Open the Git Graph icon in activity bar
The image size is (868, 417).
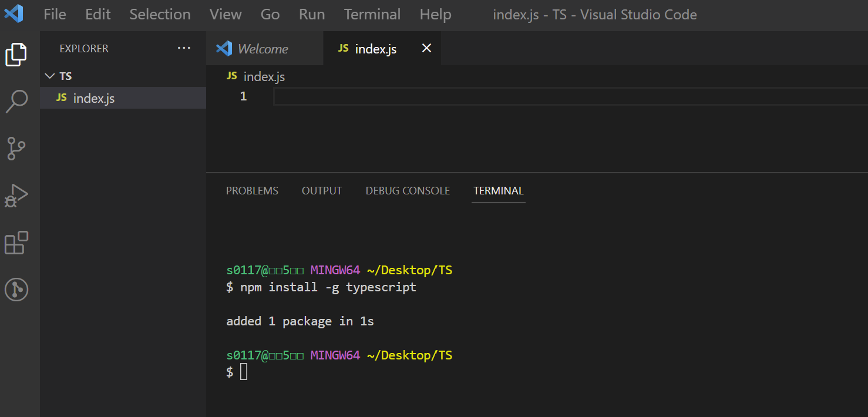click(x=16, y=290)
